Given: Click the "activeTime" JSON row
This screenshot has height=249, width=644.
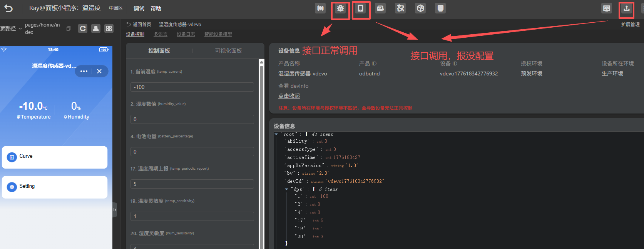Looking at the screenshot, I should coord(322,157).
